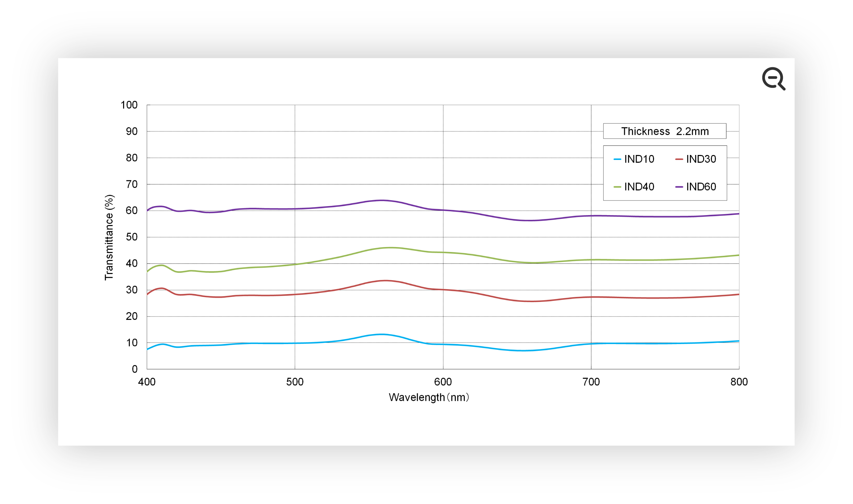Click the 500 wavelength axis label
This screenshot has width=853, height=504.
295,382
